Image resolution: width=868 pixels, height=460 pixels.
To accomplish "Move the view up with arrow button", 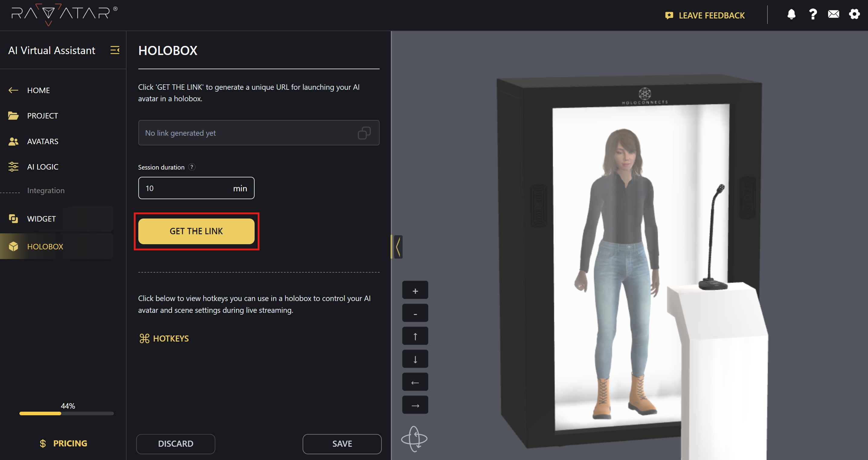I will (x=415, y=336).
